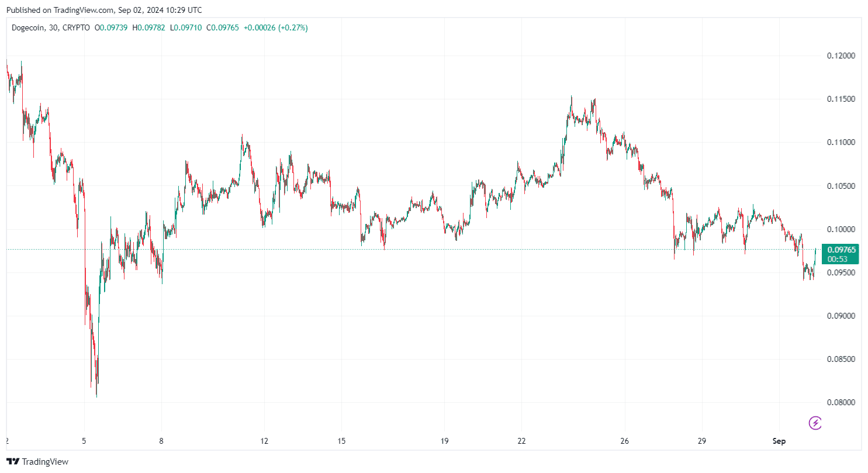Viewport: 868px width, 473px height.
Task: Click the date label 5 on time axis
Action: pyautogui.click(x=85, y=441)
